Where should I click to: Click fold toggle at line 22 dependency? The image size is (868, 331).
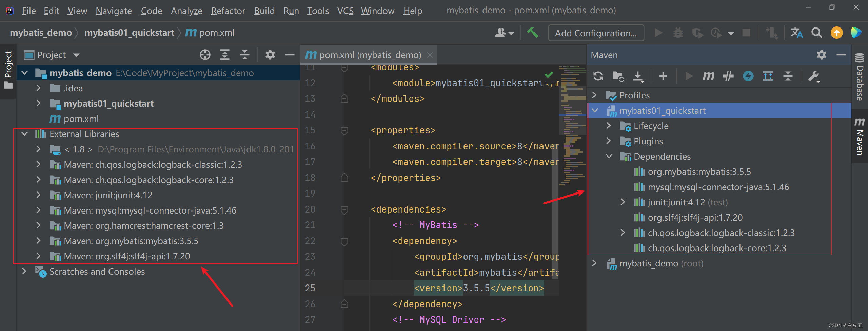pos(344,241)
